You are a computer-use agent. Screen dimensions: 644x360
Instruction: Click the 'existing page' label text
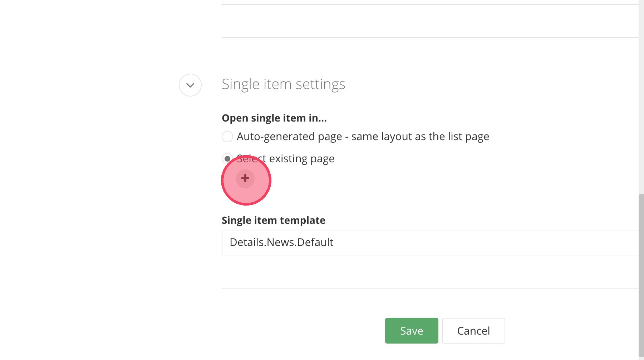click(302, 159)
